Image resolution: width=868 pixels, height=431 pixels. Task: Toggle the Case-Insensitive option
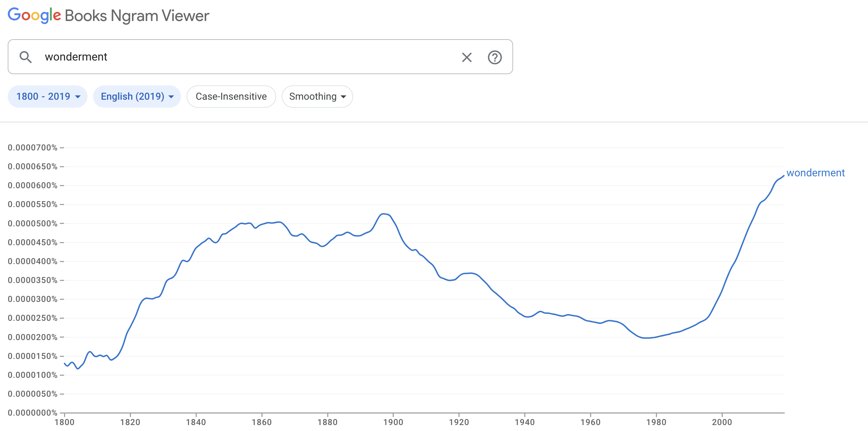pos(231,97)
